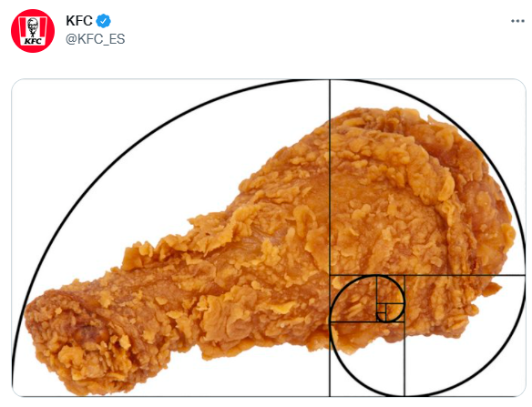The width and height of the screenshot is (532, 407).
Task: Open the fried chicken tweet image
Action: click(269, 238)
